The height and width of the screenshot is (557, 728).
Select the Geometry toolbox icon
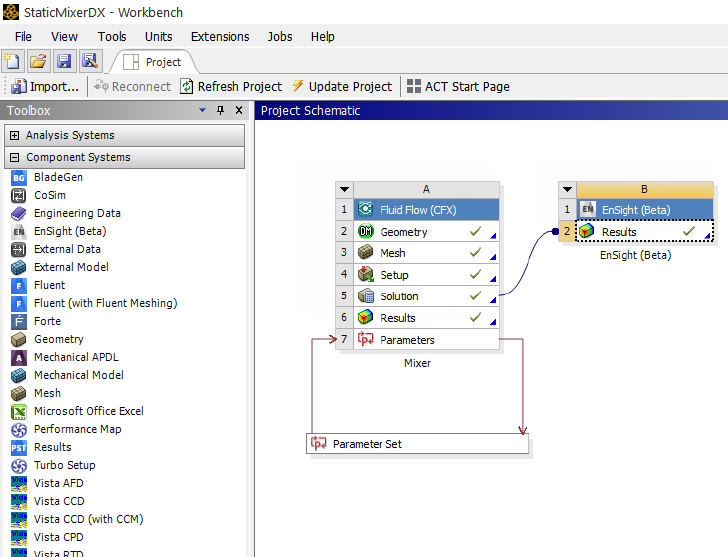(19, 339)
